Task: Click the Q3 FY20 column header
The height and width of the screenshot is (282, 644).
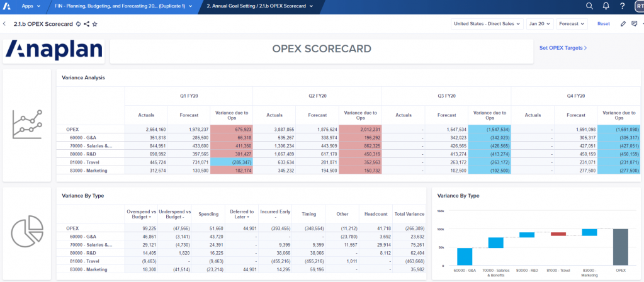Action: click(446, 96)
